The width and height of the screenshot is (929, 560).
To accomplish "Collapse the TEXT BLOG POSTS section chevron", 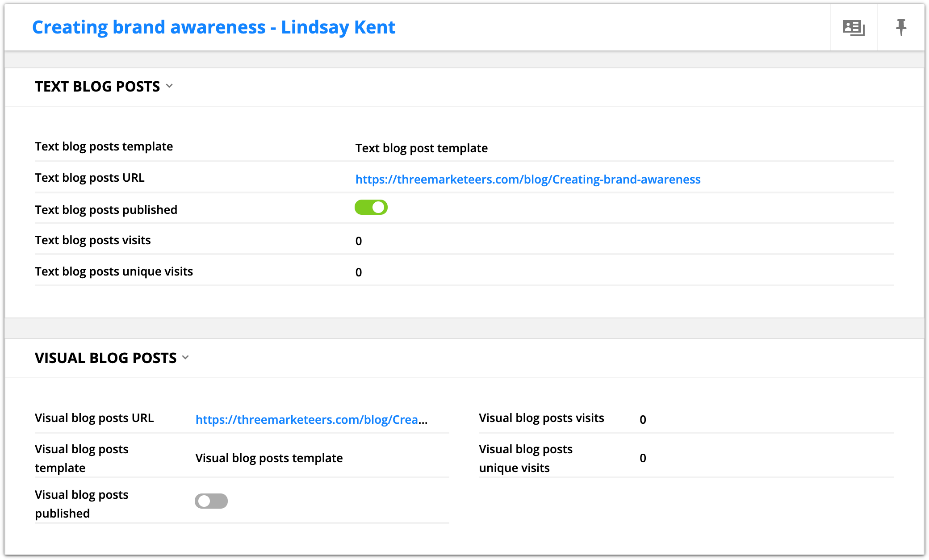I will point(169,86).
